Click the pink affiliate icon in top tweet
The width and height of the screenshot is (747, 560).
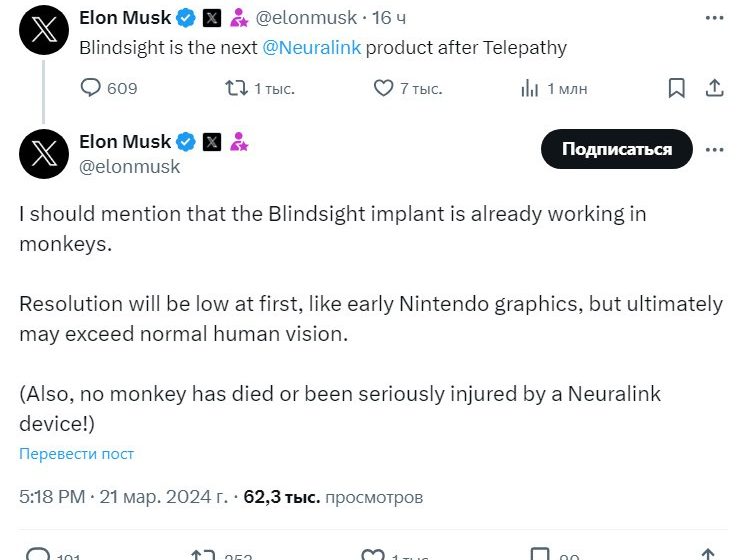[x=239, y=18]
